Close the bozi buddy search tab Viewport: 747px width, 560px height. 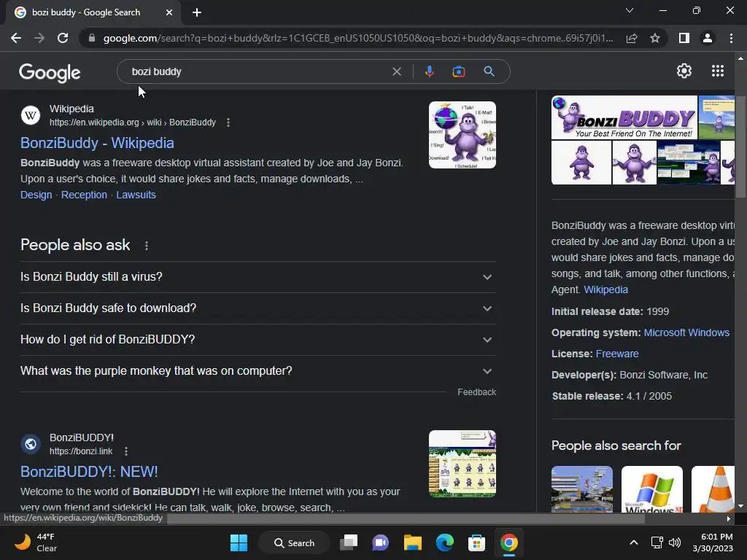click(169, 12)
